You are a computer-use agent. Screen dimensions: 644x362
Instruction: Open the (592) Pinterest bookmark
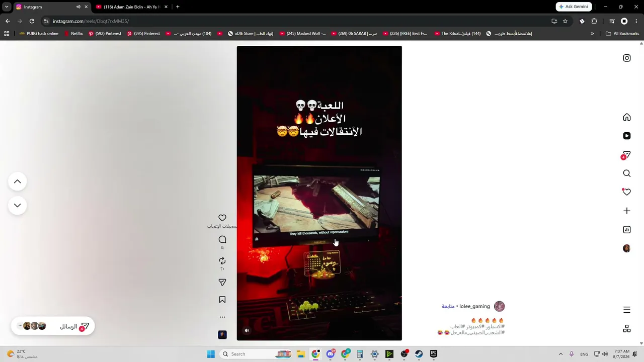(105, 34)
